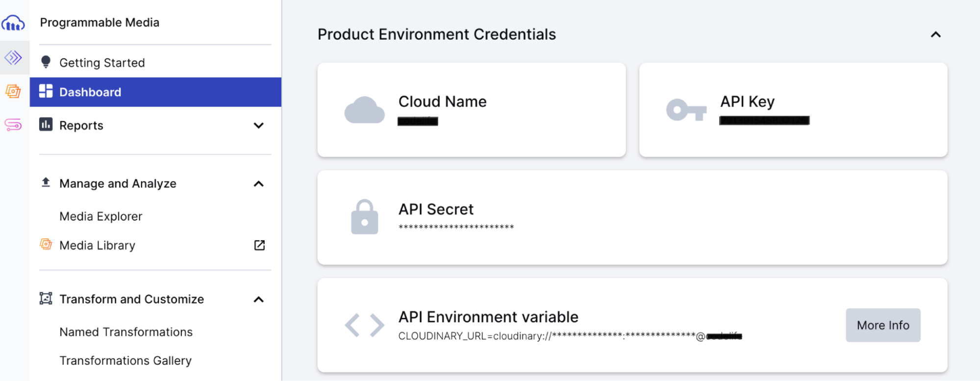
Task: Click the API Environment variable label
Action: (488, 317)
